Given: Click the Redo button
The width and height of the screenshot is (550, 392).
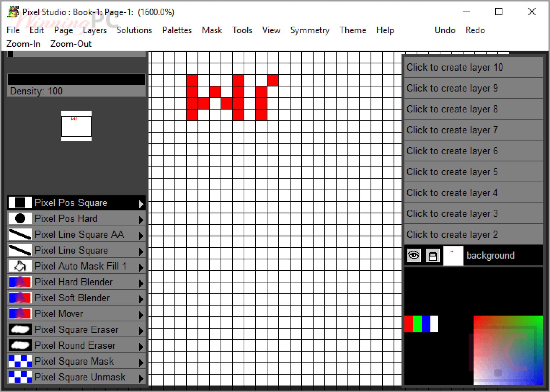Looking at the screenshot, I should (475, 30).
